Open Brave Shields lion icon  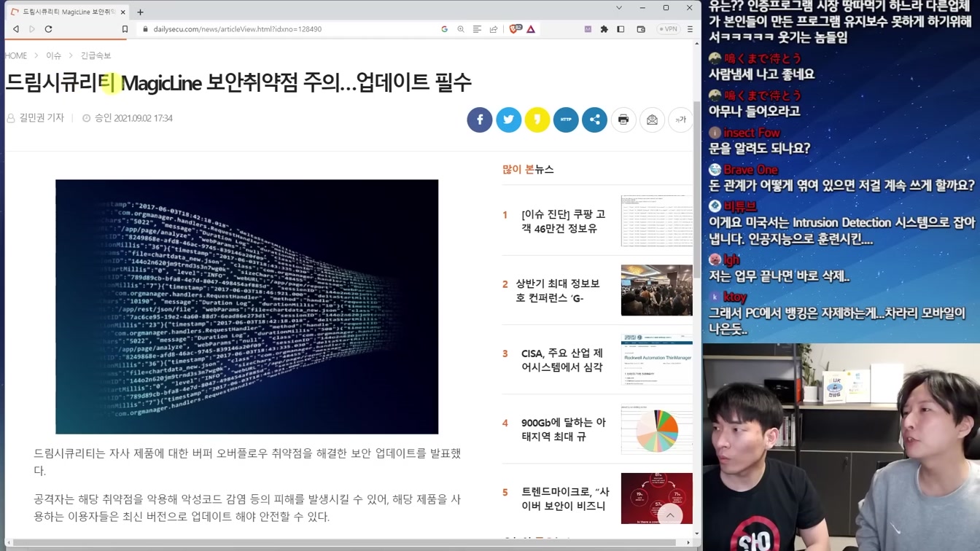pos(516,29)
